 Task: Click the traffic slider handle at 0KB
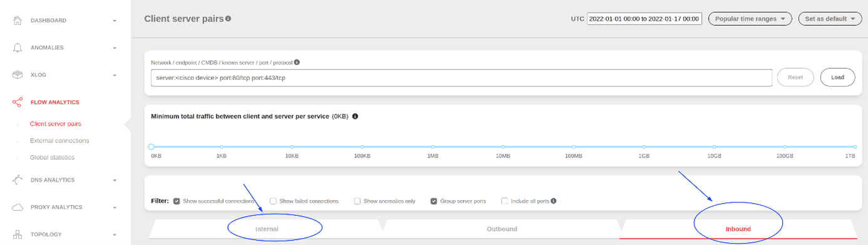pyautogui.click(x=151, y=147)
